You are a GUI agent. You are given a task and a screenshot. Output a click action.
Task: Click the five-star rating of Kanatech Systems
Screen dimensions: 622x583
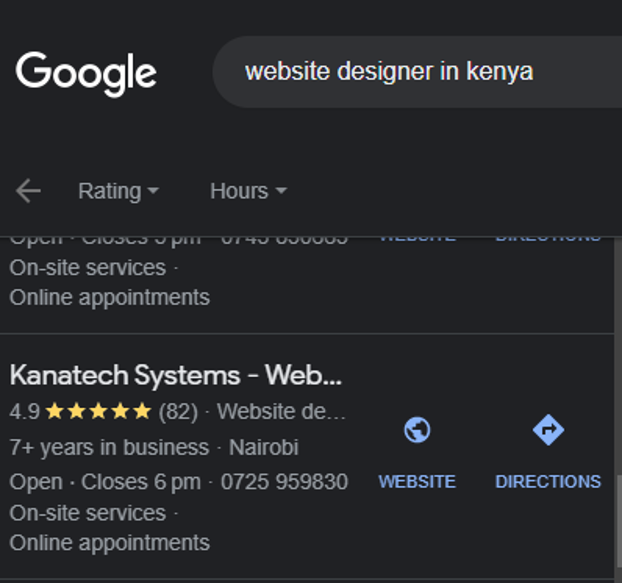98,411
